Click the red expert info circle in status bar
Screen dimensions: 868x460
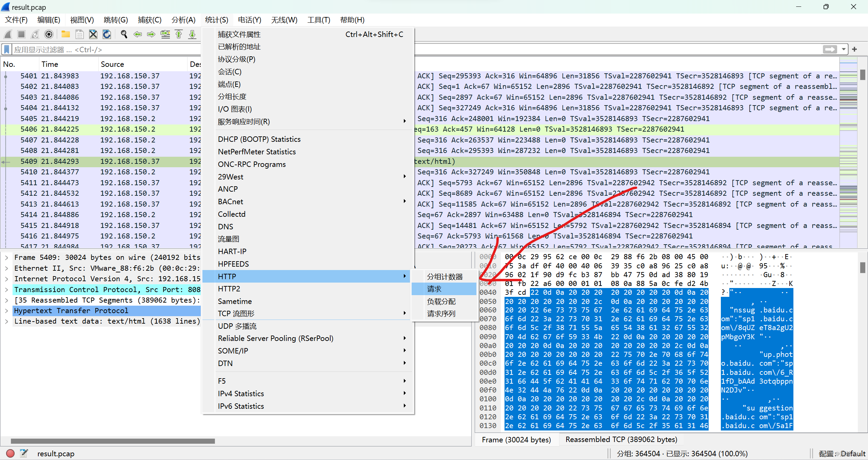click(x=10, y=453)
